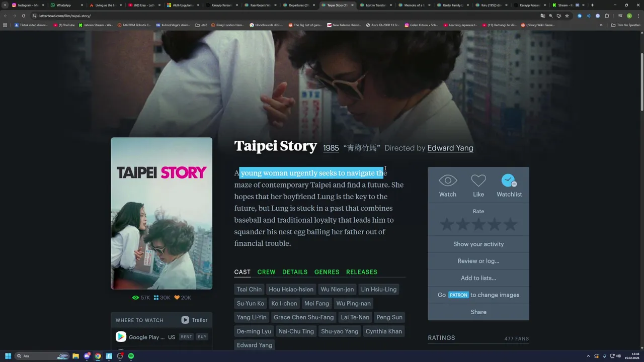Open cast member Tsai Chin

tap(249, 289)
